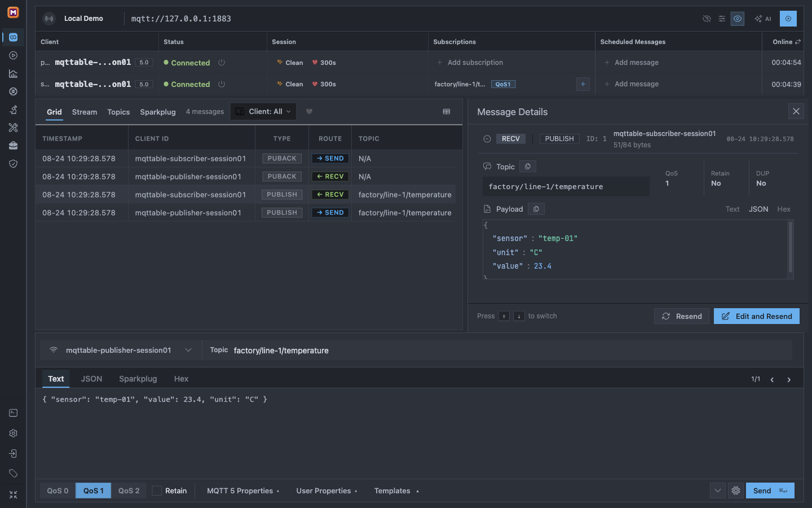Viewport: 812px width, 508px height.
Task: Copy the payload with the copy icon
Action: 536,209
